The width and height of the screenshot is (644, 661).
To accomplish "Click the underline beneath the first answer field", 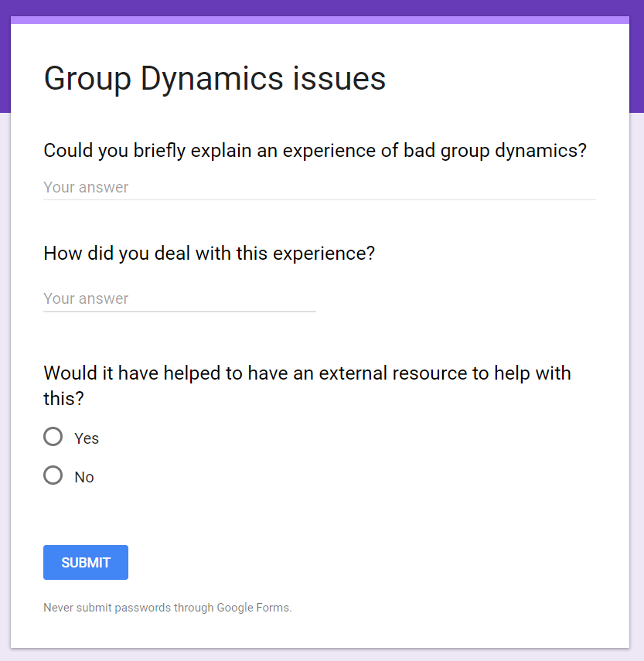I will [x=319, y=199].
